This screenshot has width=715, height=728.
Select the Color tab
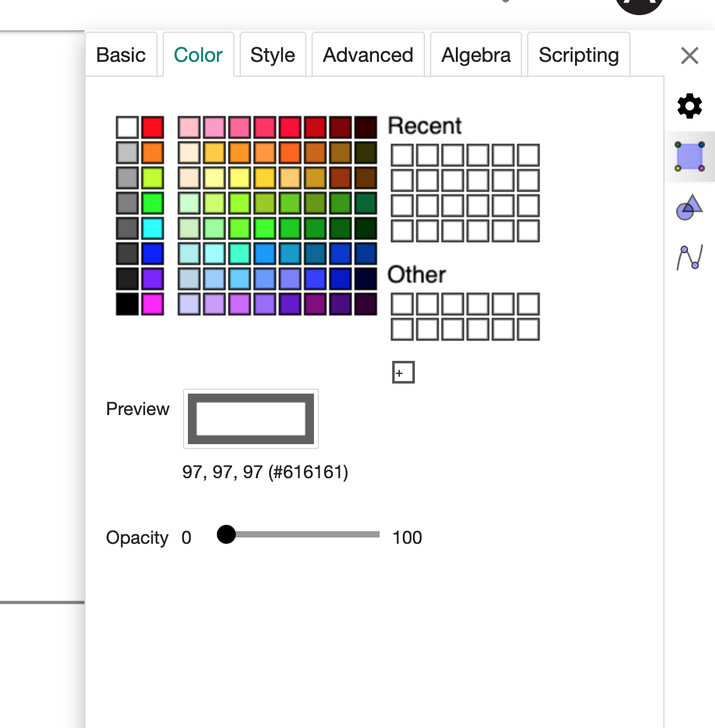[x=198, y=56]
